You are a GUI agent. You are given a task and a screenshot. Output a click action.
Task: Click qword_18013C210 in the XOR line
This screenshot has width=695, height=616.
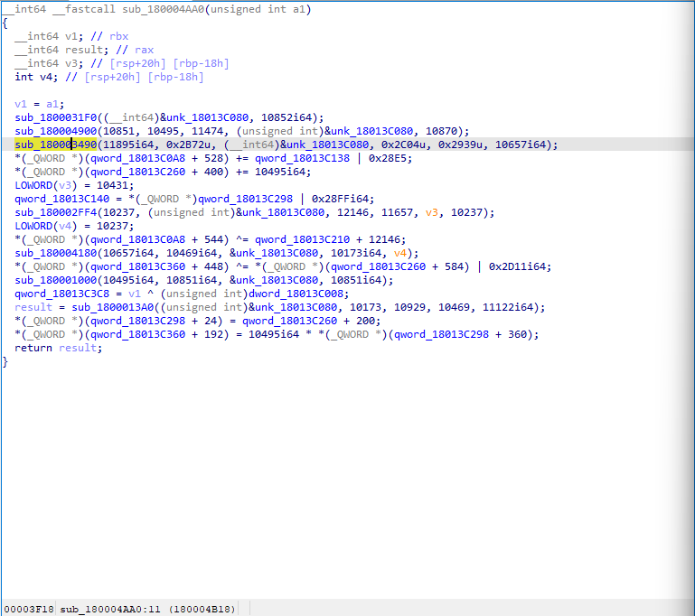pos(302,239)
